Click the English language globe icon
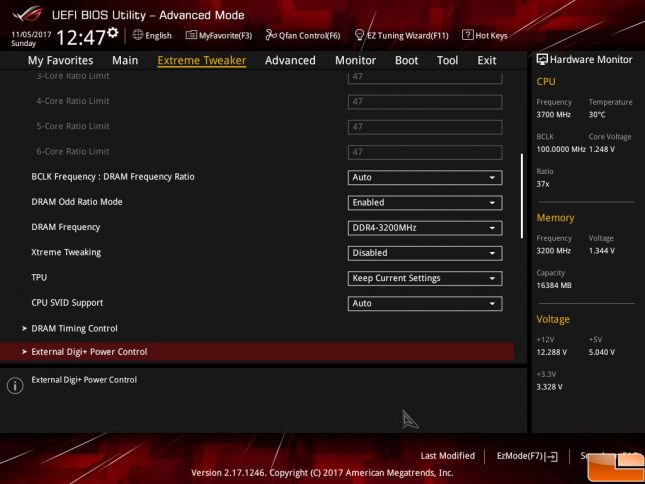Image resolution: width=645 pixels, height=484 pixels. 138,35
